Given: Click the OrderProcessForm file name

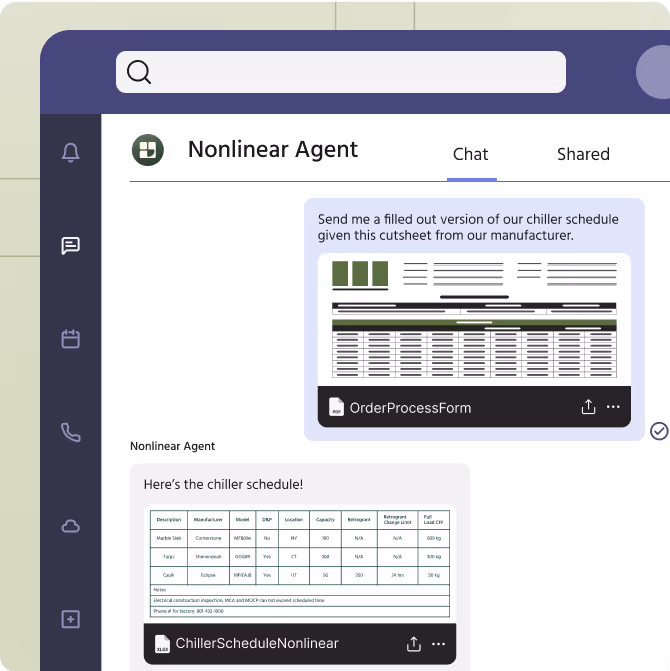Looking at the screenshot, I should (410, 408).
